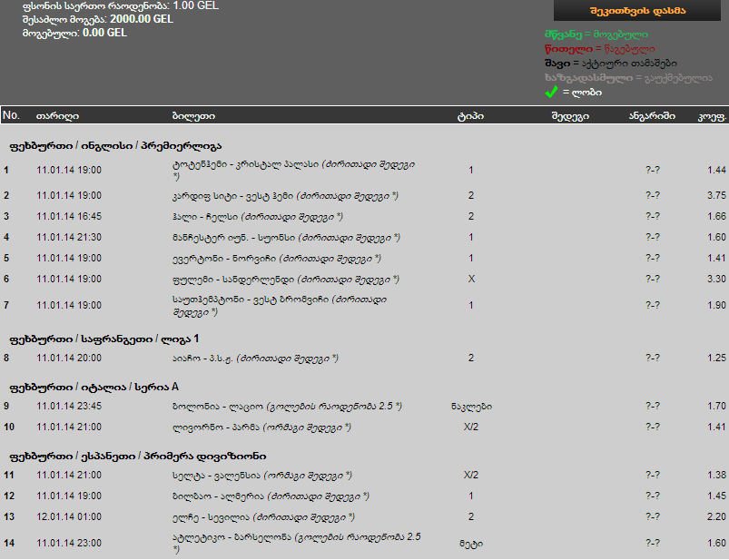729x560 pixels.
Task: Click 'მოგებული: 0.00 GEL' text
Action: coord(74,33)
